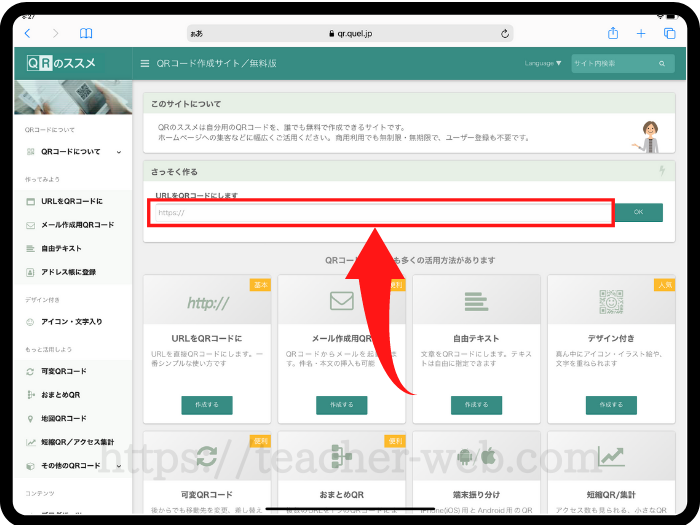The image size is (700, 525).
Task: Click 作成する on the URLをQRコードに card
Action: click(207, 405)
